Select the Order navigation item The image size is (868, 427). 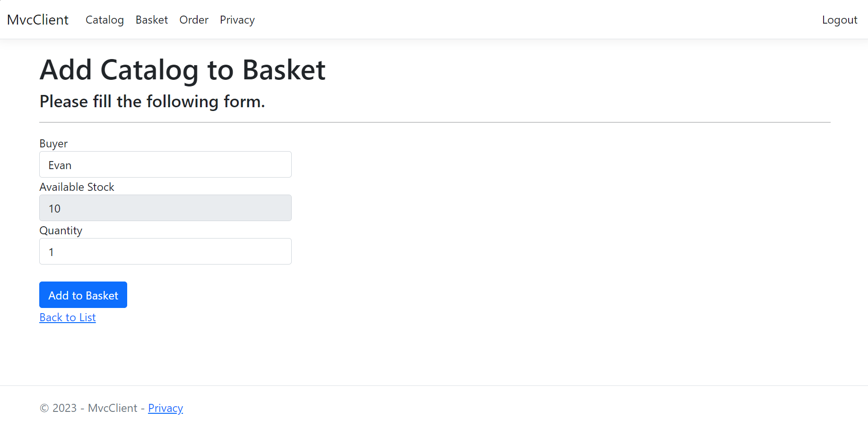[194, 20]
